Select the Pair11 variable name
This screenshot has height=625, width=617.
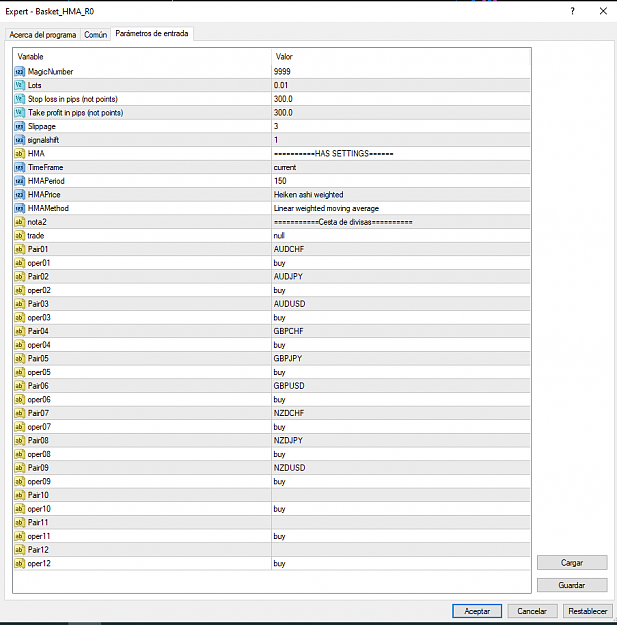click(x=38, y=522)
